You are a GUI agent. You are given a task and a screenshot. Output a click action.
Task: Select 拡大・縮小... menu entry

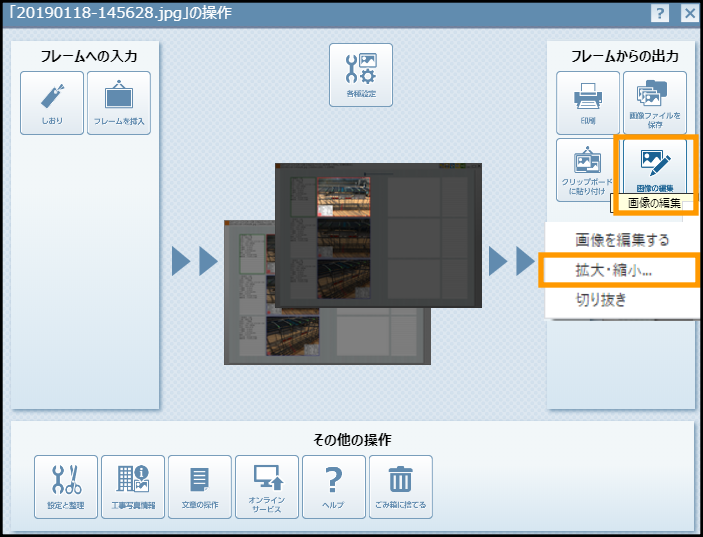coord(619,270)
